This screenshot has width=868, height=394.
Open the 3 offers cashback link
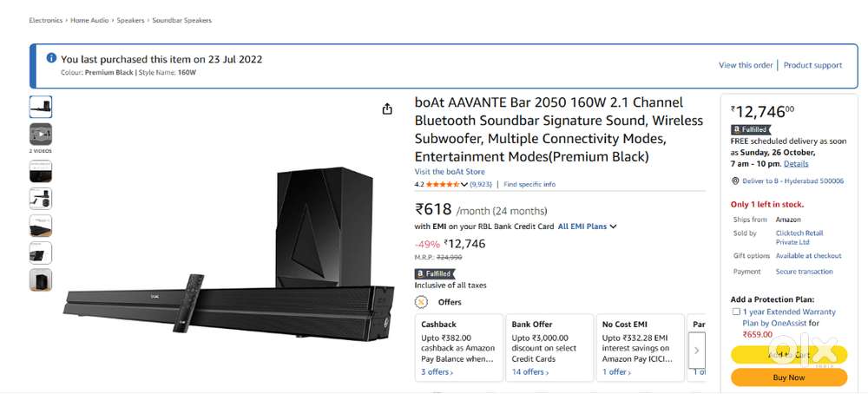tap(437, 372)
